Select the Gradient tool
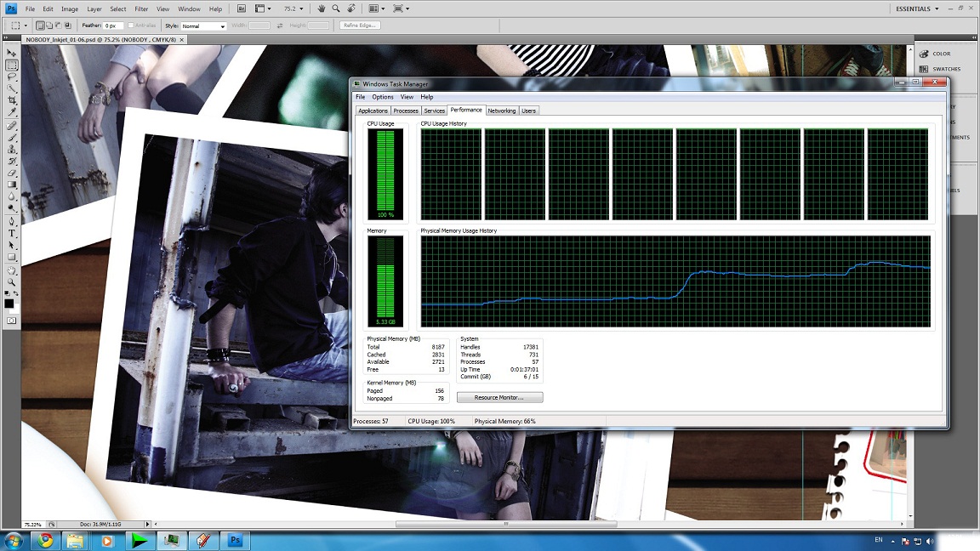This screenshot has height=551, width=980. [x=12, y=185]
